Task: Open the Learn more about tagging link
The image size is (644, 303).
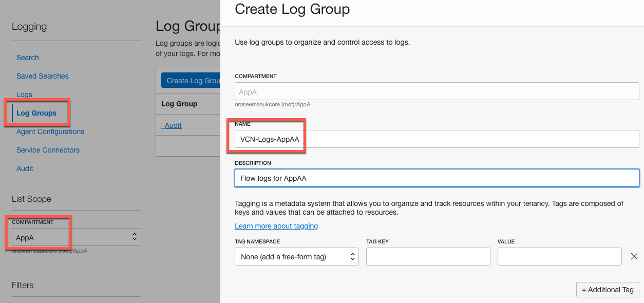Action: coord(276,226)
